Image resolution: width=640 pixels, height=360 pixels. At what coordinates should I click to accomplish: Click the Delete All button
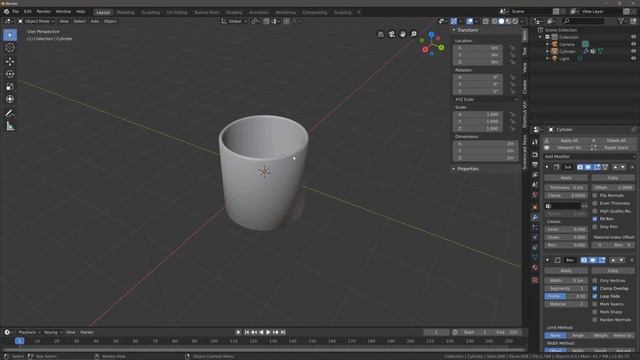613,140
